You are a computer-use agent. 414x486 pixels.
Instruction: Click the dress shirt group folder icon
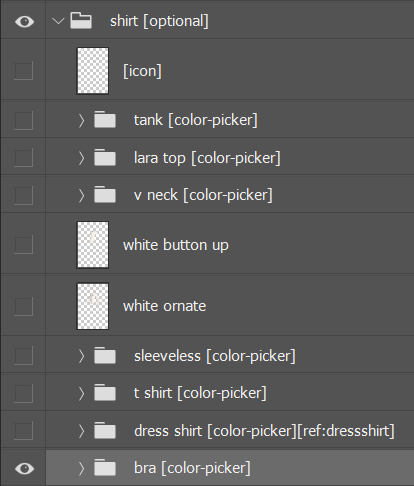click(105, 430)
